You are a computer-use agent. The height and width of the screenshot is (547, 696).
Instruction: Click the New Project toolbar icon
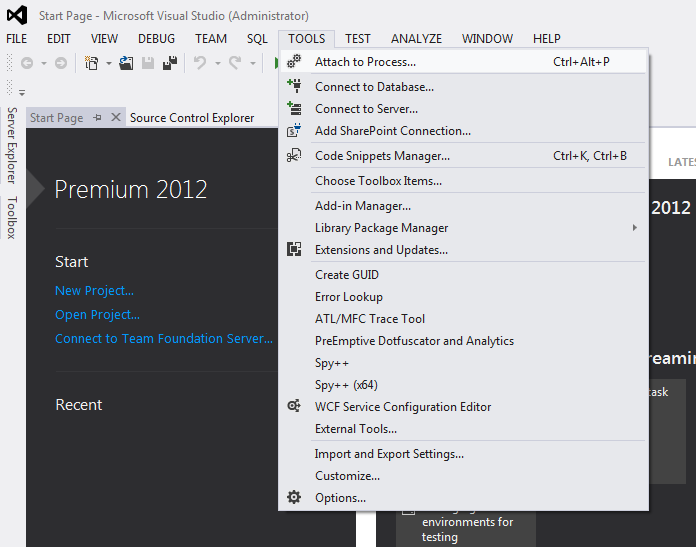tap(91, 63)
